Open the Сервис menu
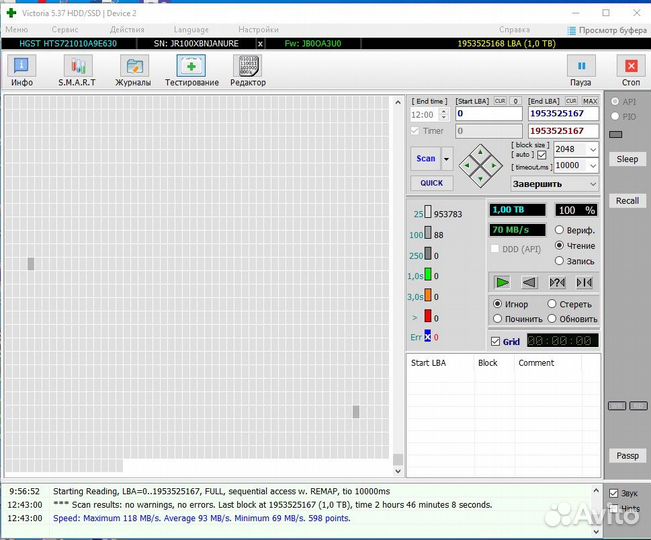The height and width of the screenshot is (540, 651). click(x=65, y=30)
